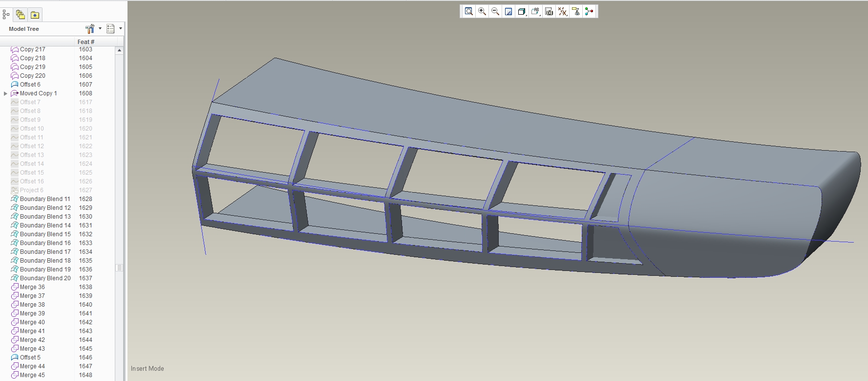Open the Settings dropdown arrow beside the hammer
868x381 pixels.
pyautogui.click(x=100, y=28)
